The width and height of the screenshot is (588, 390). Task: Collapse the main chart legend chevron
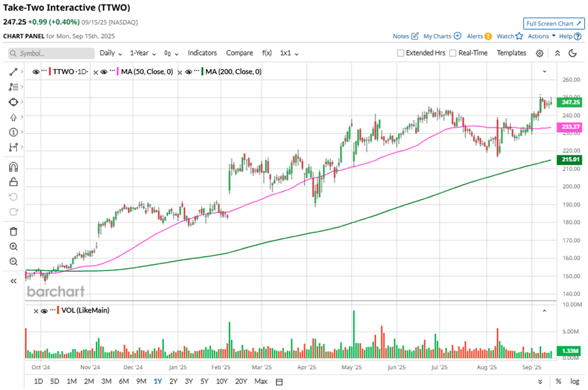coord(544,71)
